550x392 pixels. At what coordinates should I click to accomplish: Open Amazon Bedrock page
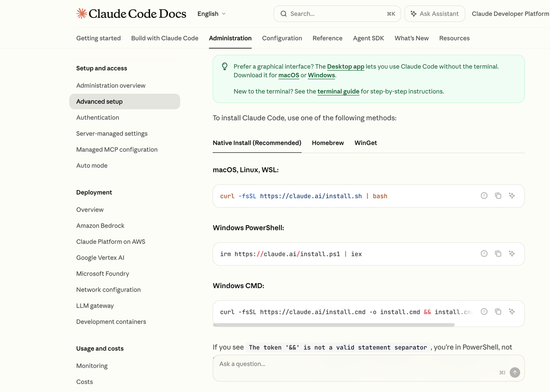pos(100,226)
